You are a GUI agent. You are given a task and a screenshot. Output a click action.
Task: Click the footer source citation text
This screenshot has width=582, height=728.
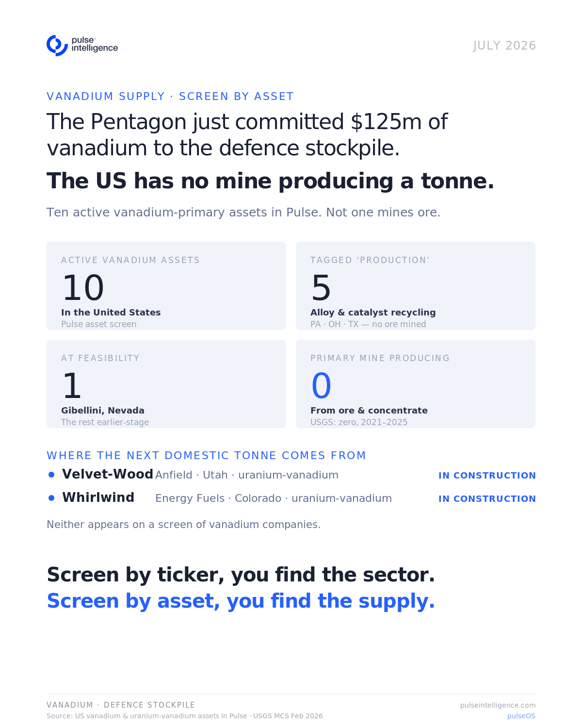click(185, 716)
